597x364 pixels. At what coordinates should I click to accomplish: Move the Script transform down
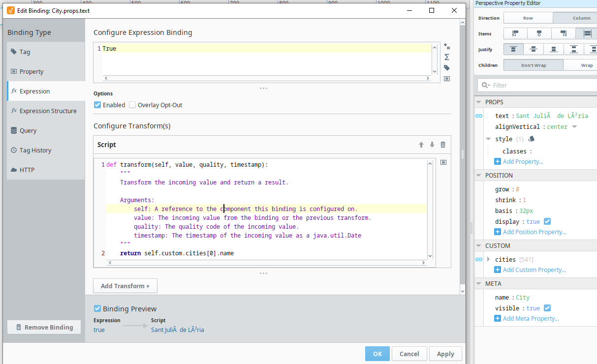432,145
